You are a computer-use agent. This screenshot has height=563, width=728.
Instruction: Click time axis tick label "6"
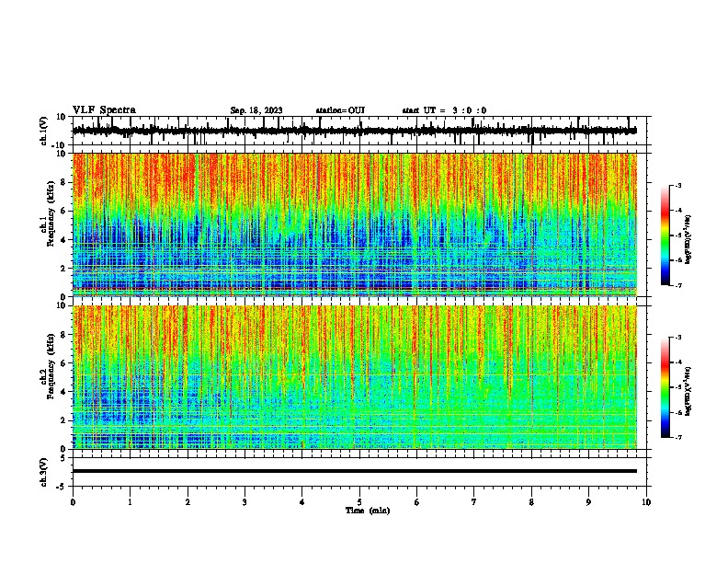(x=417, y=502)
